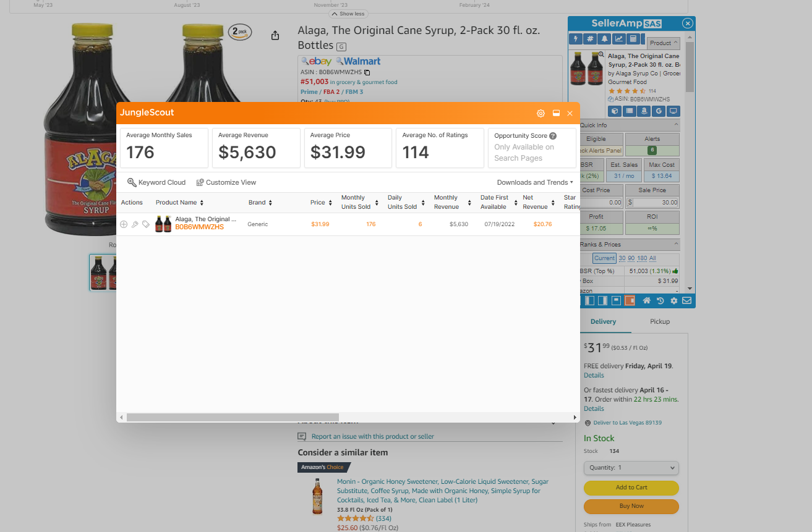Open Customize View in JungleScout
Viewport: 812px width, 532px height.
(226, 182)
